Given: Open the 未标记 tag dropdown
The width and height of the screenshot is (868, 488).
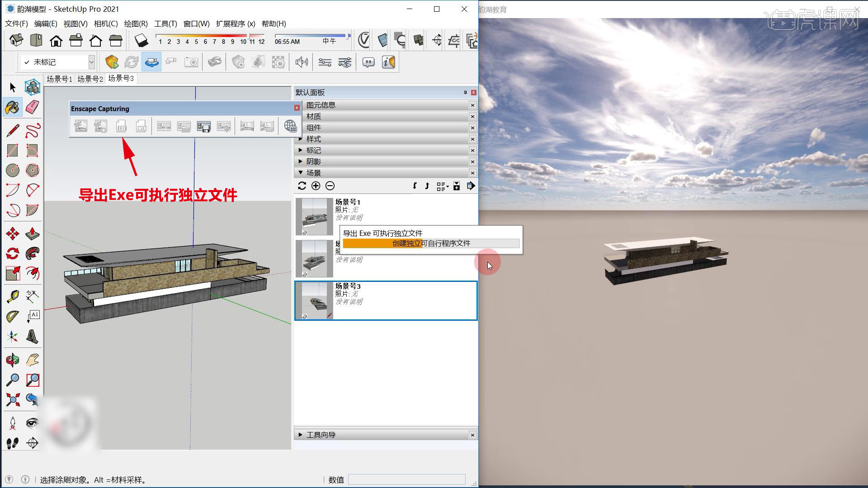Looking at the screenshot, I should click(91, 61).
